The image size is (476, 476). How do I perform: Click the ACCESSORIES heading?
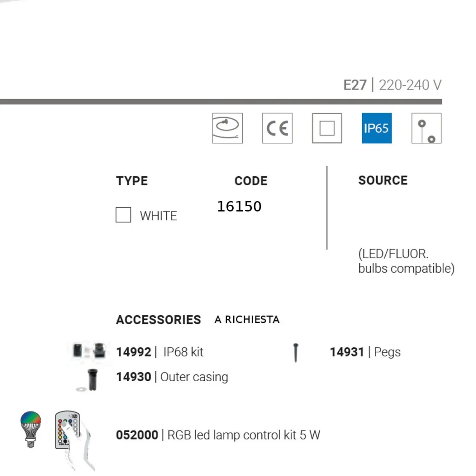pos(158,320)
